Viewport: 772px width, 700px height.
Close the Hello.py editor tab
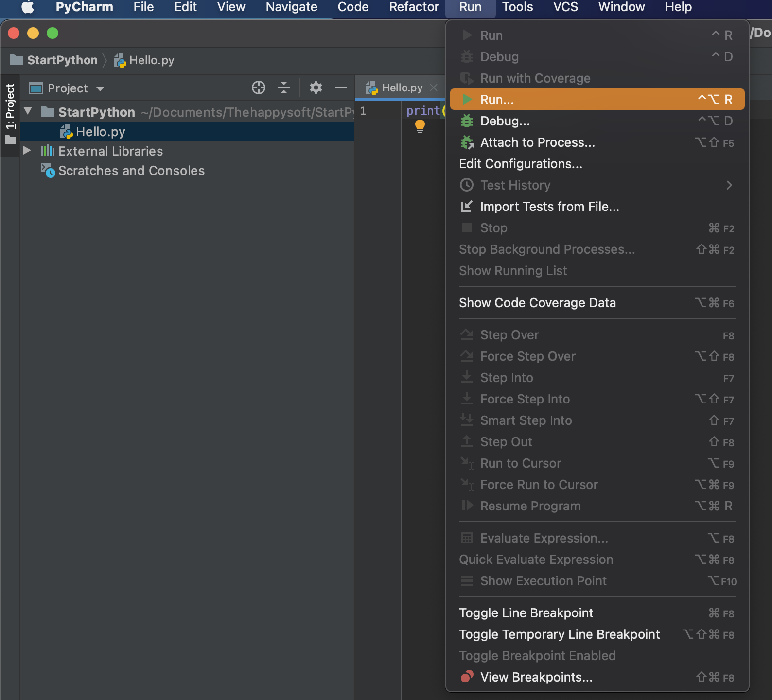[x=434, y=87]
